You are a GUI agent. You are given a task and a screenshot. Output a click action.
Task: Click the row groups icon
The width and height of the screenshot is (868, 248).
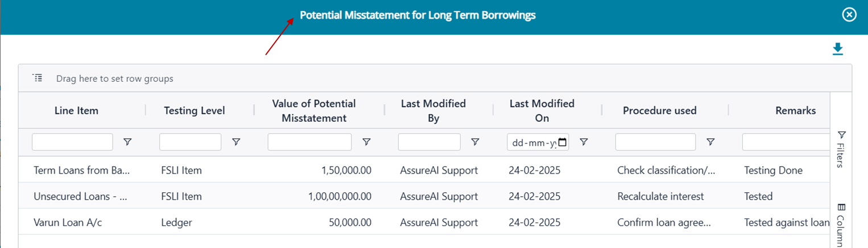point(38,78)
